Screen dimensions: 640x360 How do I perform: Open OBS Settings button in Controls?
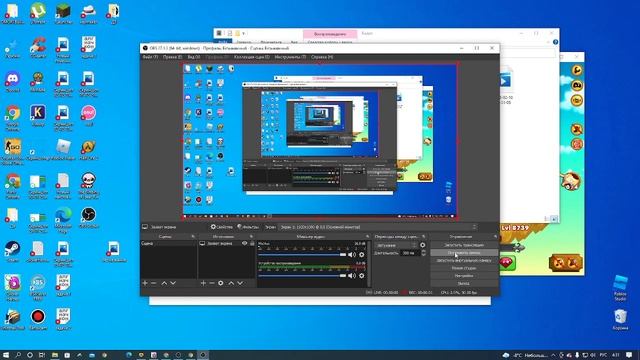464,276
